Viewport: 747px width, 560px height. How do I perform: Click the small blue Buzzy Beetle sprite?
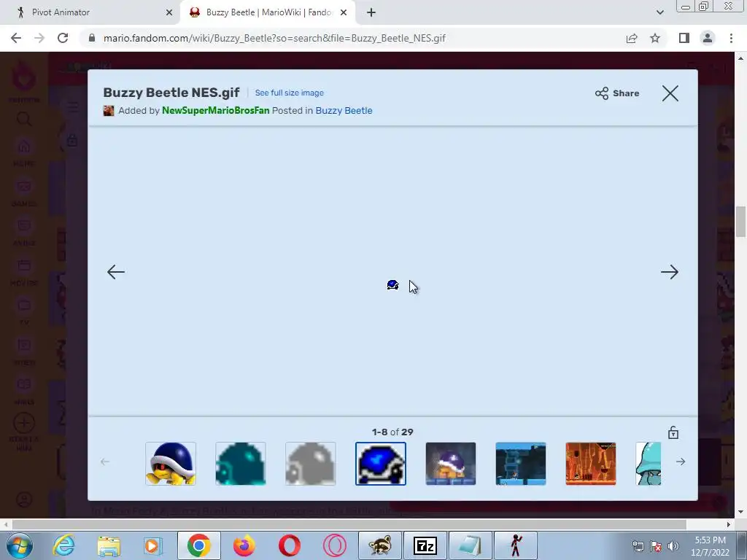(x=392, y=285)
